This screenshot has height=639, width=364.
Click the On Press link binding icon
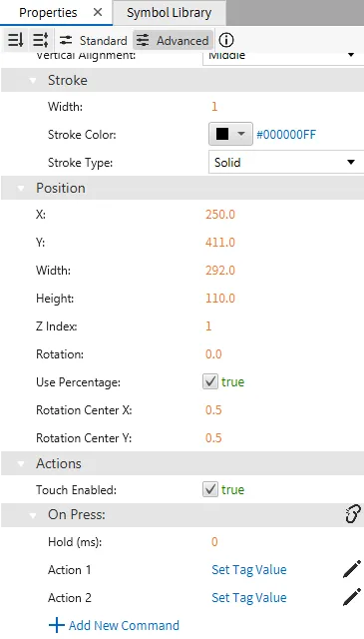click(353, 514)
